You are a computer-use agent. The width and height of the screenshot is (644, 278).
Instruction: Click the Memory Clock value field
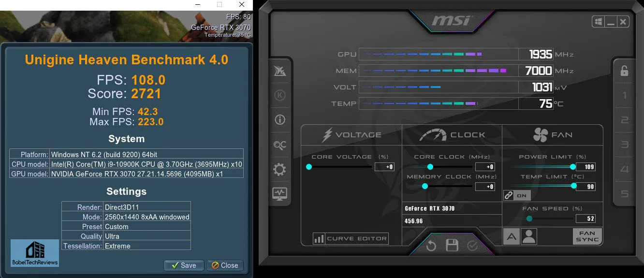pyautogui.click(x=485, y=187)
